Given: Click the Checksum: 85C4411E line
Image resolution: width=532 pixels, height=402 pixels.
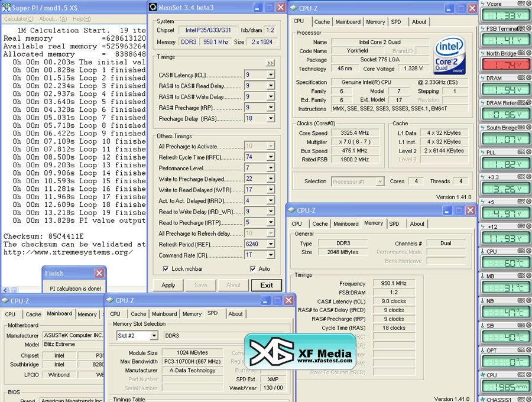Looking at the screenshot, I should 43,236.
